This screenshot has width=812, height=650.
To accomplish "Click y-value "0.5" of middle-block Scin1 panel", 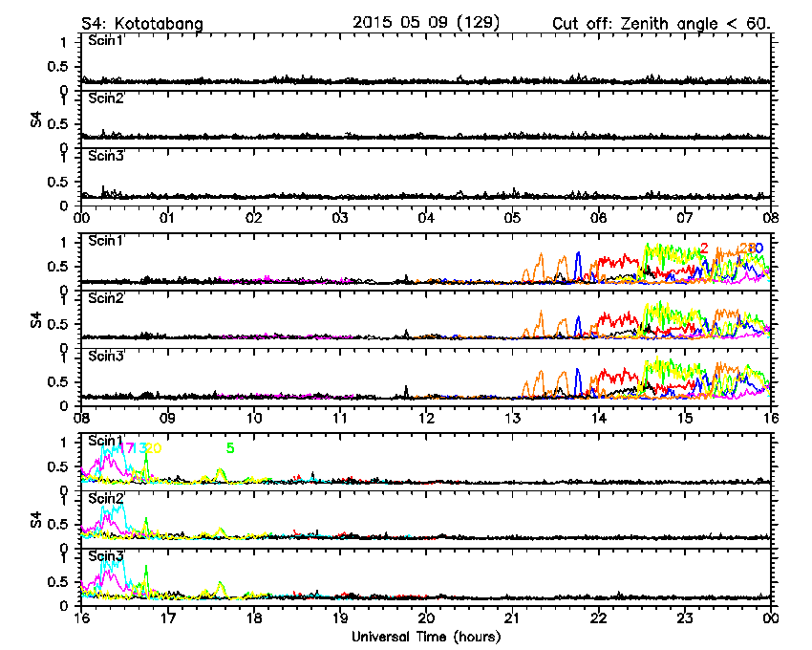I will pyautogui.click(x=57, y=267).
